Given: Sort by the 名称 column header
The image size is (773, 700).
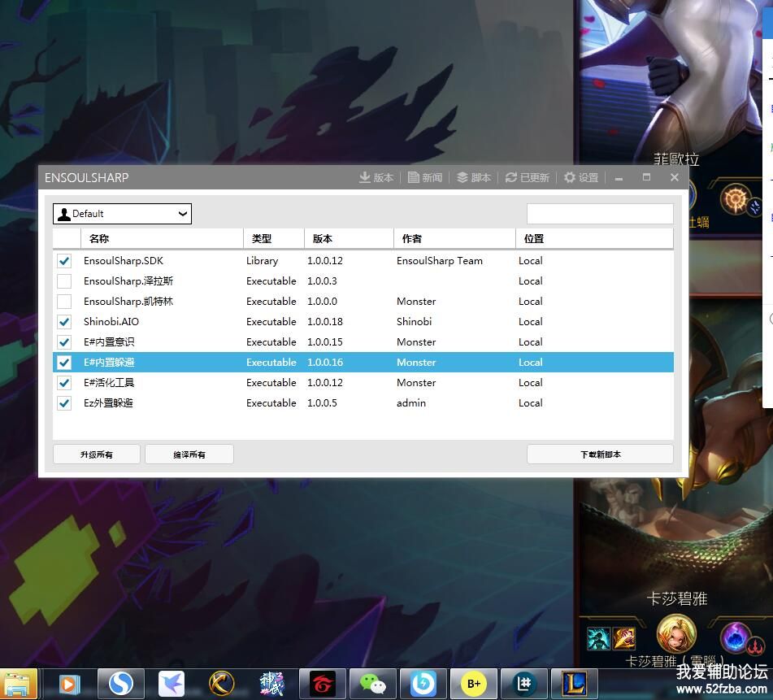Looking at the screenshot, I should (162, 238).
